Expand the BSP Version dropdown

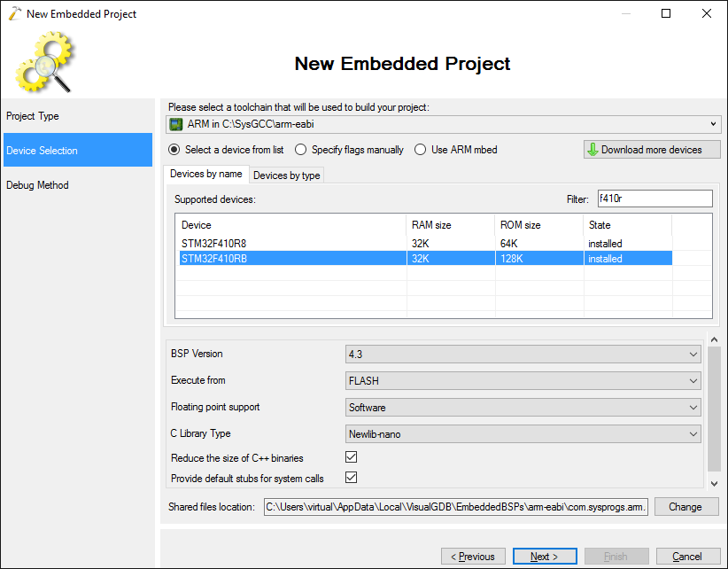coord(523,354)
